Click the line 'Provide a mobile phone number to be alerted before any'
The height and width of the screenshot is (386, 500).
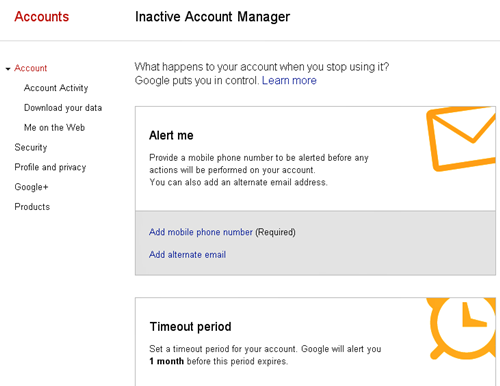(x=259, y=158)
